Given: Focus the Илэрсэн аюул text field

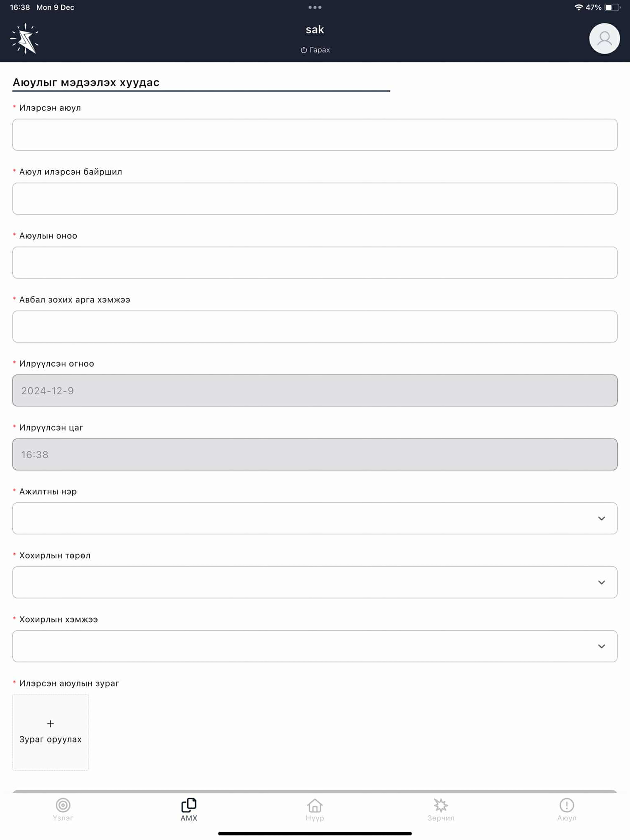Looking at the screenshot, I should tap(315, 134).
